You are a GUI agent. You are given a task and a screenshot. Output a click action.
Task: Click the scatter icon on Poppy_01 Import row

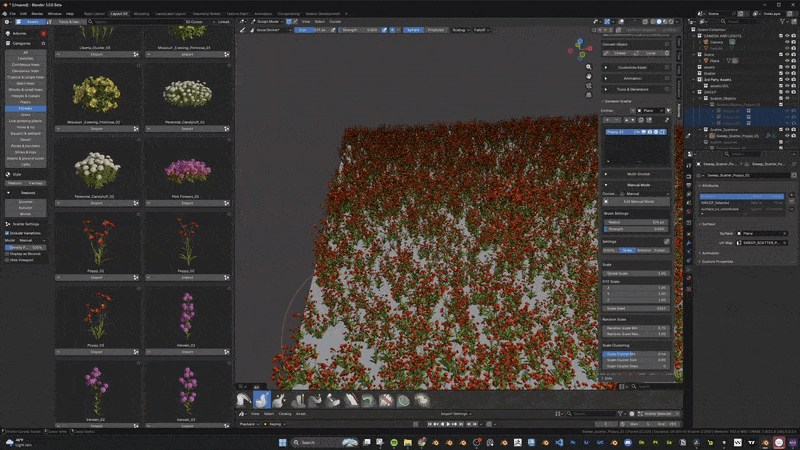(x=136, y=278)
